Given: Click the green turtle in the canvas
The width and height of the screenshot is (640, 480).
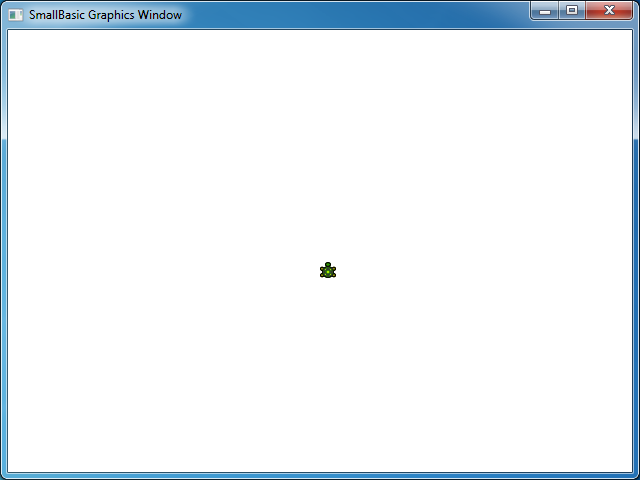Looking at the screenshot, I should (328, 270).
